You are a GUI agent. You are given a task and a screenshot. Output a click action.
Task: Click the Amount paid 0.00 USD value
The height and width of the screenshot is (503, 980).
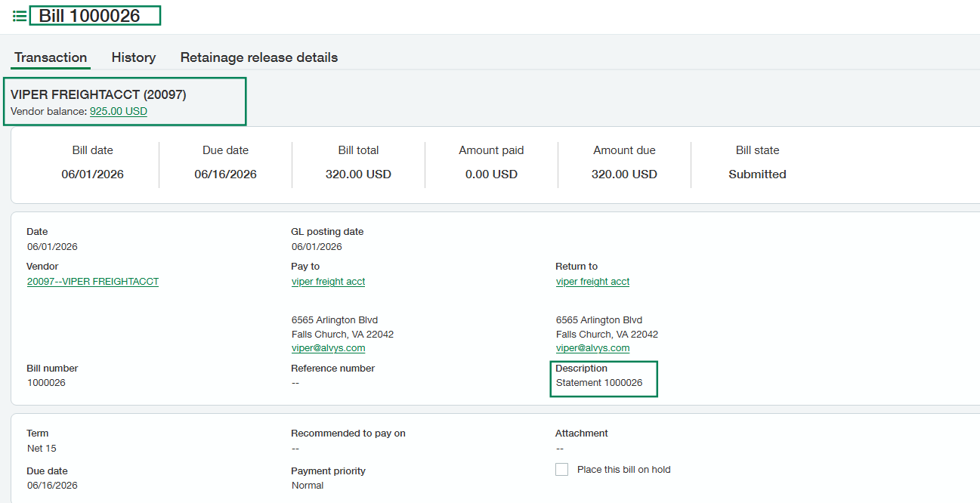(x=492, y=174)
